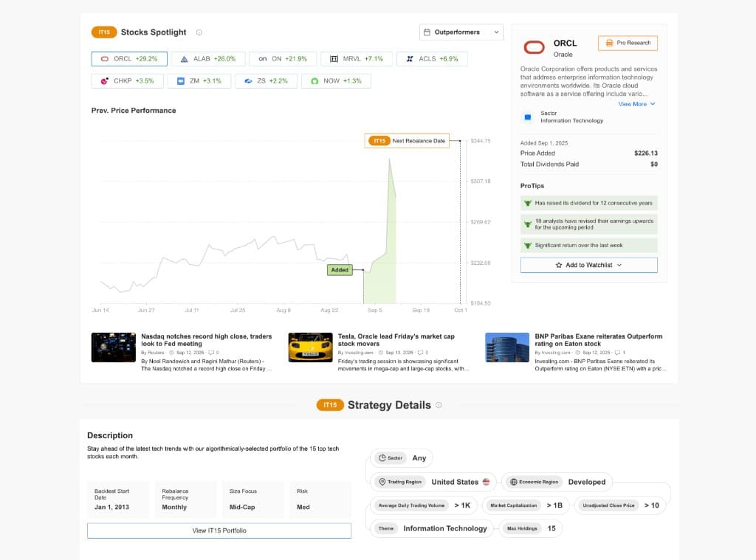Click View IT15 Portfolio button

(219, 530)
